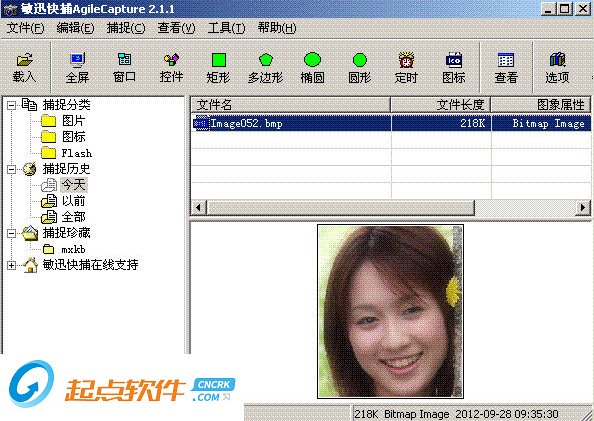Open the 选项 options toolbar button
The height and width of the screenshot is (421, 594).
tap(557, 68)
